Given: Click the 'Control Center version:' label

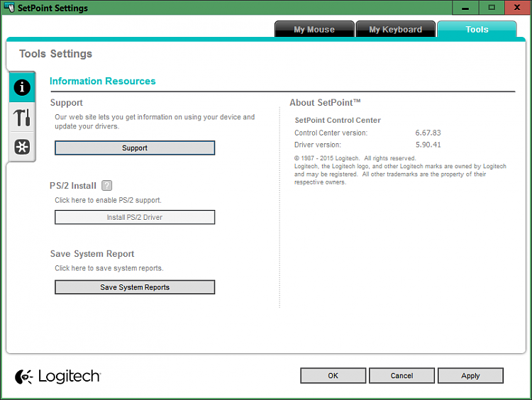Looking at the screenshot, I should [331, 133].
